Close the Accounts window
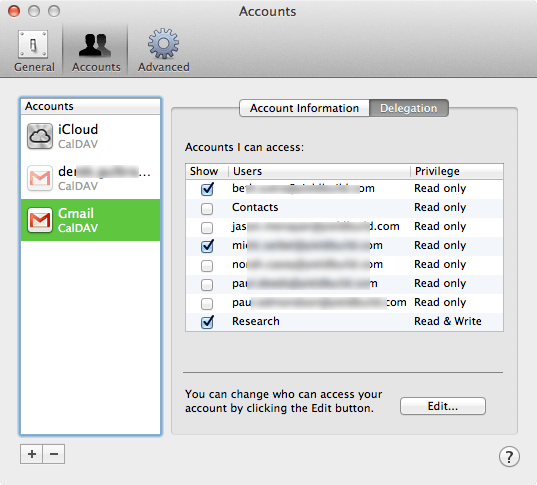537x485 pixels. [14, 11]
